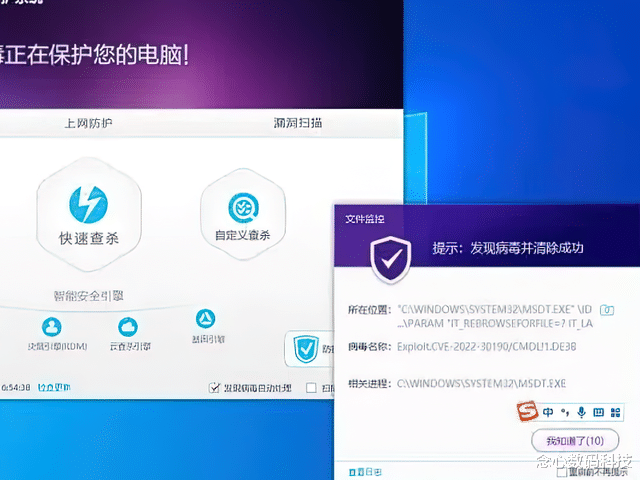Switch to the 漏洞扫描 tab
The image size is (640, 480).
click(298, 122)
